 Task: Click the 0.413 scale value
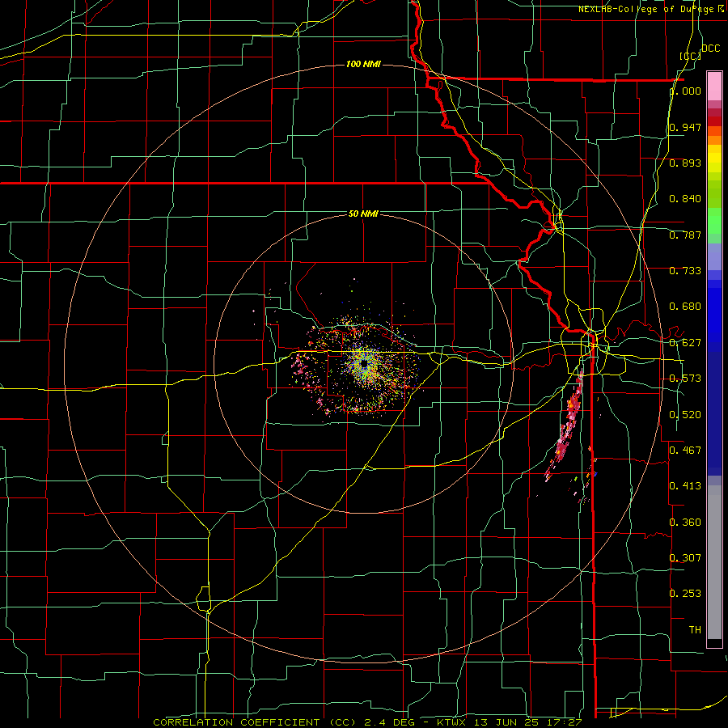[685, 486]
